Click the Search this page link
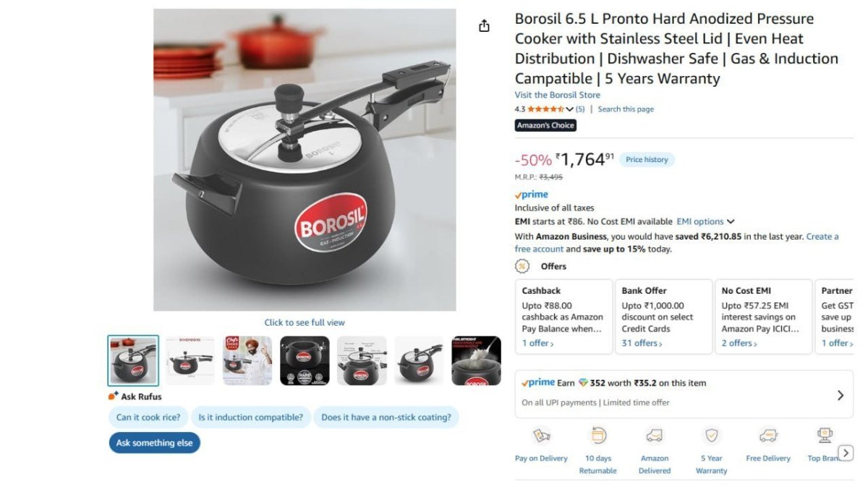 tap(626, 109)
